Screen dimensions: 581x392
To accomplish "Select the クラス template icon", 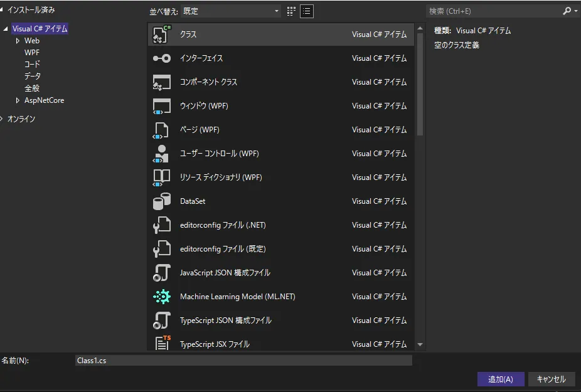I will point(162,34).
